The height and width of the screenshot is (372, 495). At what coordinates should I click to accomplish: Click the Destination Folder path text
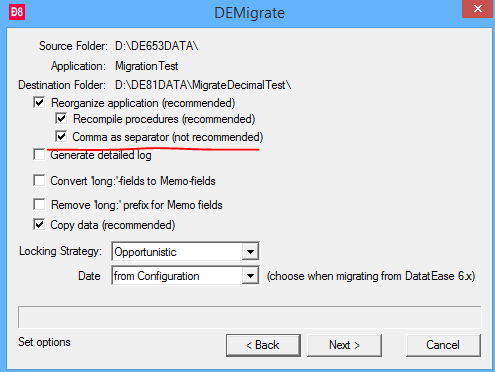(x=203, y=85)
